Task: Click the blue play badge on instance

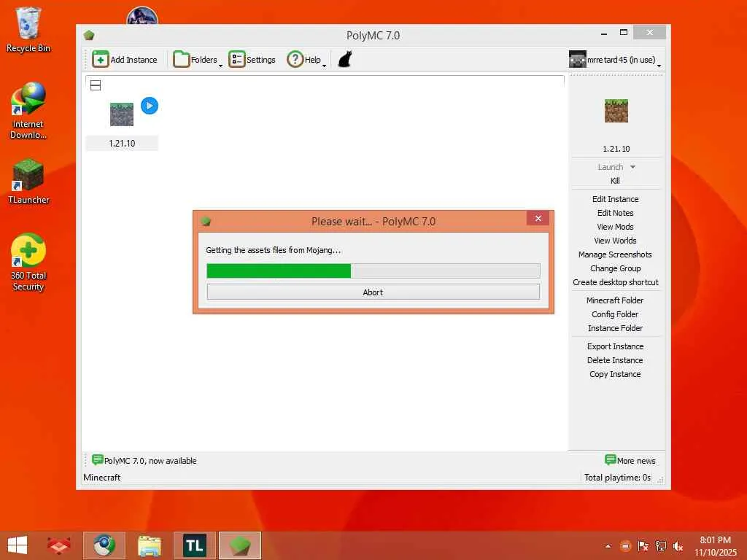Action: [x=150, y=106]
